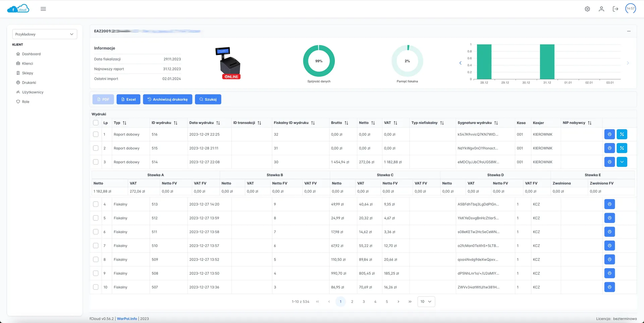Click percent icon for row 2
Viewport: 644px width, 323px height.
click(622, 148)
